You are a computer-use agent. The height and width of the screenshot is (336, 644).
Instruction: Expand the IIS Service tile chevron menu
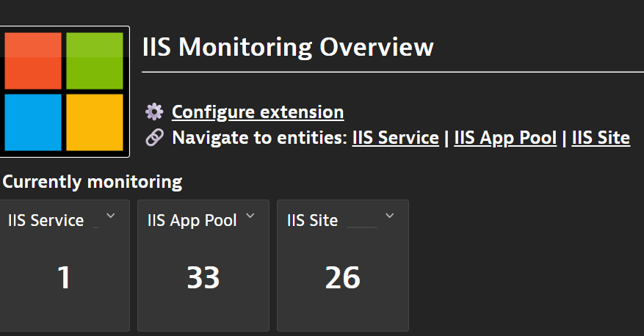111,216
